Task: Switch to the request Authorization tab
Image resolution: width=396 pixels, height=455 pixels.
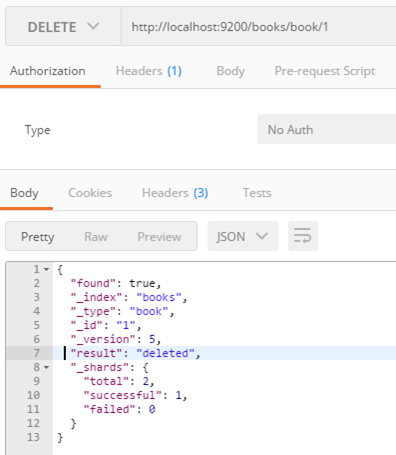Action: (x=48, y=71)
